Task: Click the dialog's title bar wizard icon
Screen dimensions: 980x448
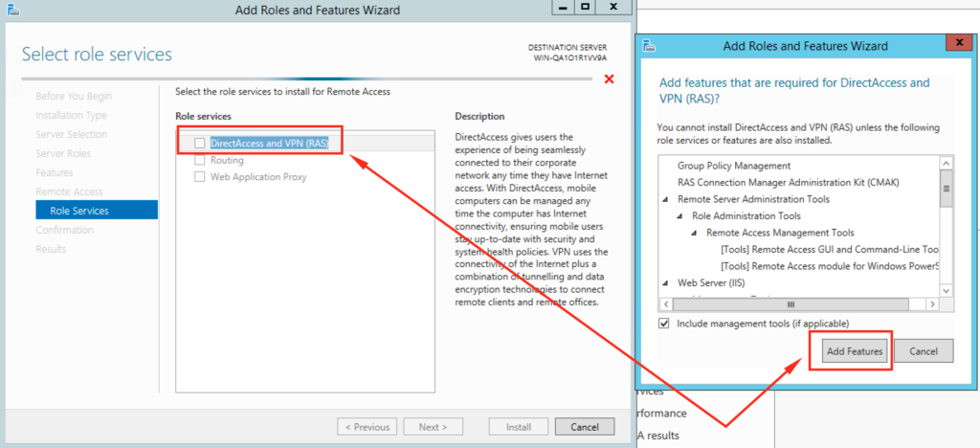Action: 649,45
